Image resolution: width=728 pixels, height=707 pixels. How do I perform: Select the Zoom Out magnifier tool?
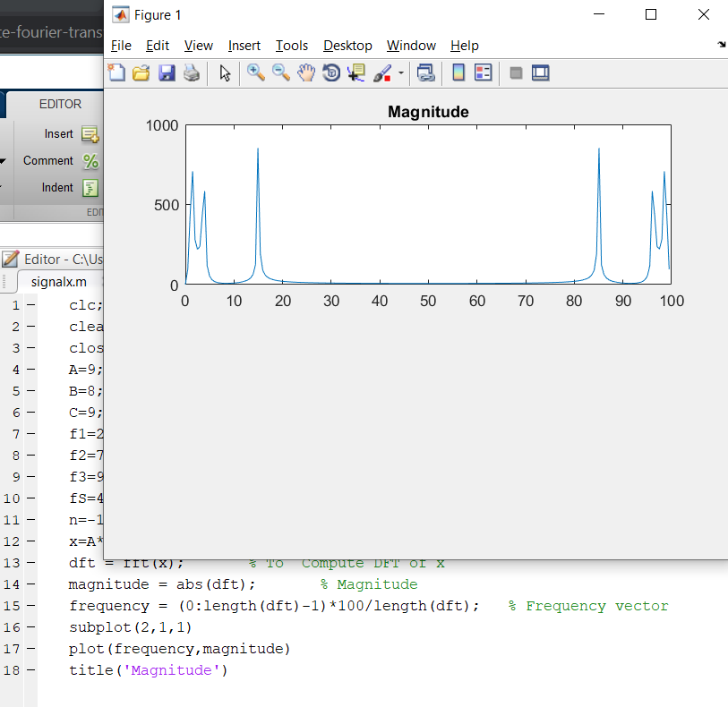[281, 73]
